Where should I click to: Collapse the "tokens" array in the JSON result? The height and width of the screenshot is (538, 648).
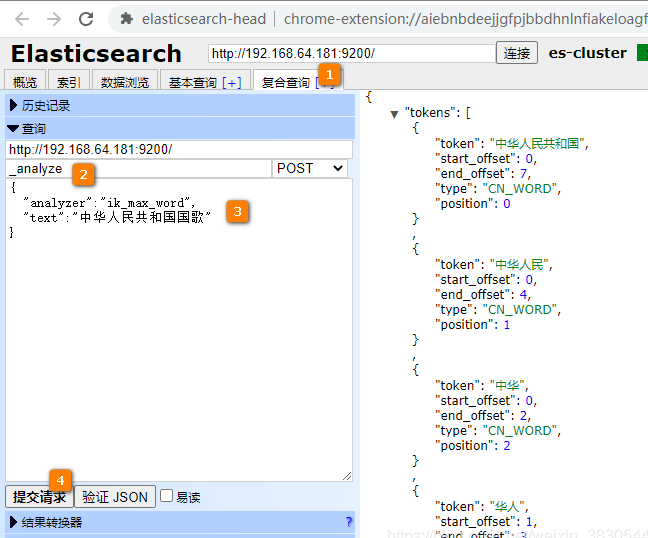click(394, 114)
